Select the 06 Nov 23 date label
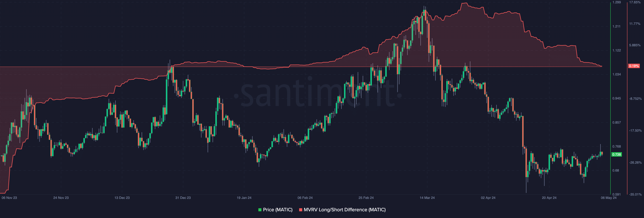The height and width of the screenshot is (218, 644). point(9,198)
